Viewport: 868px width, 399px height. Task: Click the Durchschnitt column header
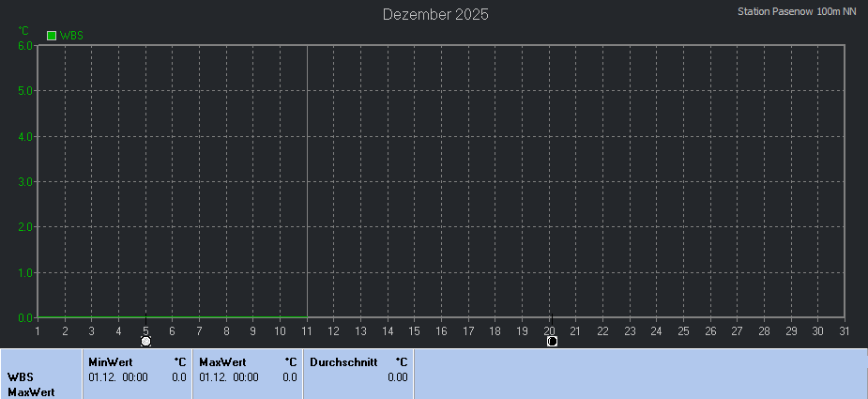point(343,361)
